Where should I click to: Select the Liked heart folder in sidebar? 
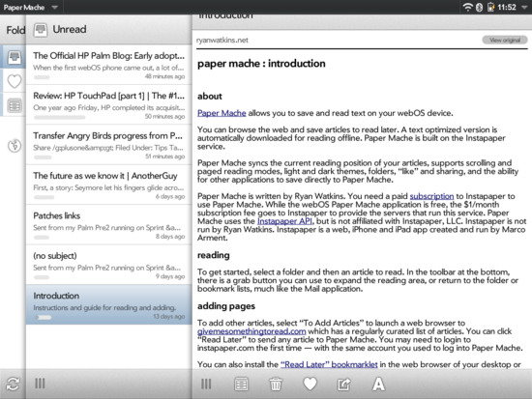pyautogui.click(x=15, y=81)
